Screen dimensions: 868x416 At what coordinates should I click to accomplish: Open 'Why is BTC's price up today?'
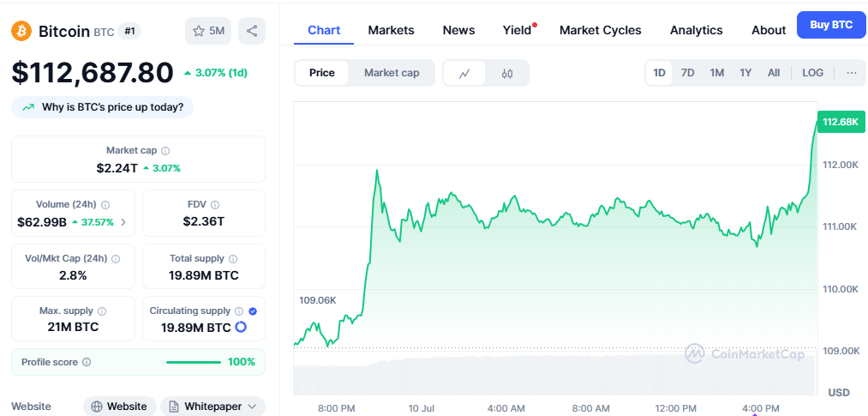(103, 107)
